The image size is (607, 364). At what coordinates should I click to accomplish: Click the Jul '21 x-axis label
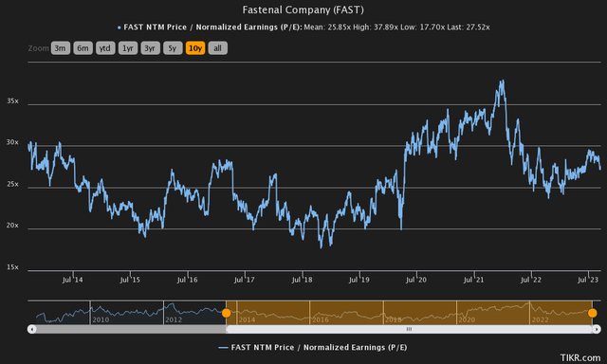(474, 280)
